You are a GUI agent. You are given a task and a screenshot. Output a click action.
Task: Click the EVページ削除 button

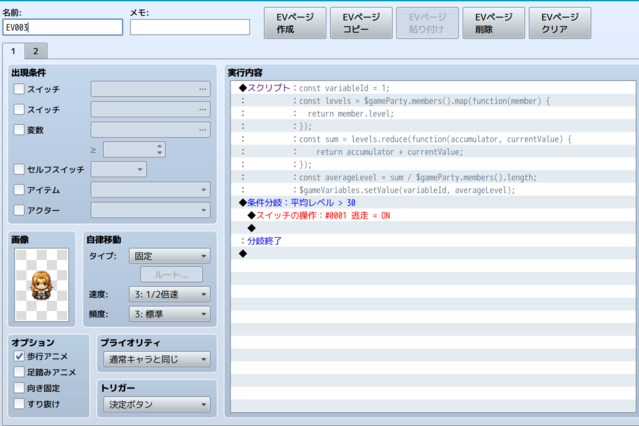click(x=494, y=23)
